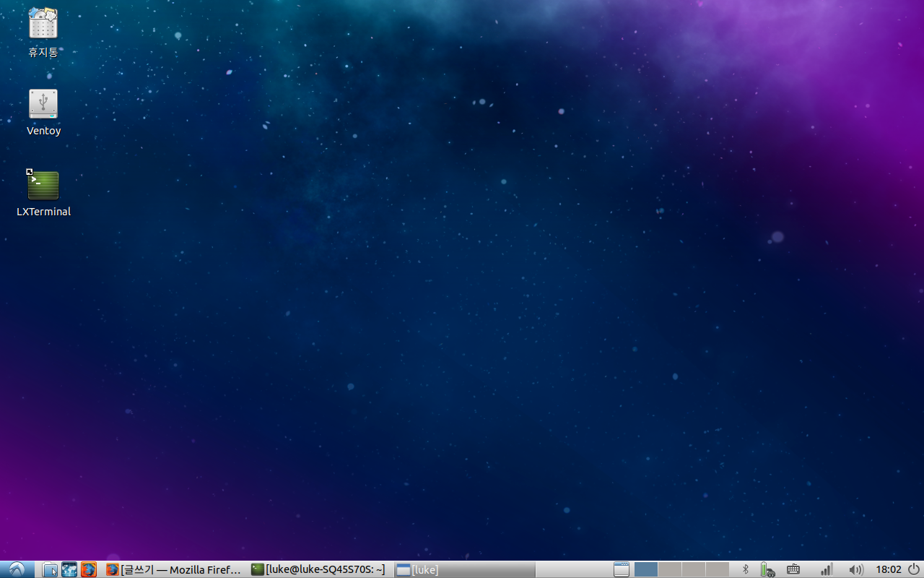Restore the minimized [luke] window
924x578 pixels.
[x=417, y=569]
